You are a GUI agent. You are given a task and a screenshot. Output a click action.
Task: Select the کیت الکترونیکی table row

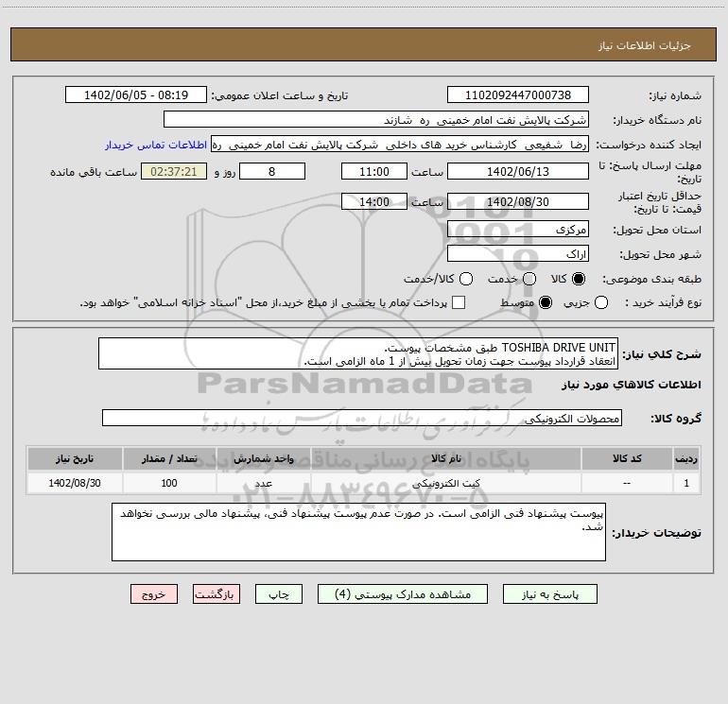pos(364,483)
